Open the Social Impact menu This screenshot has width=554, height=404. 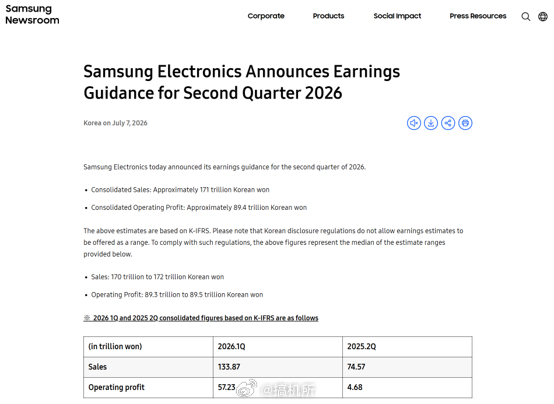pos(397,16)
